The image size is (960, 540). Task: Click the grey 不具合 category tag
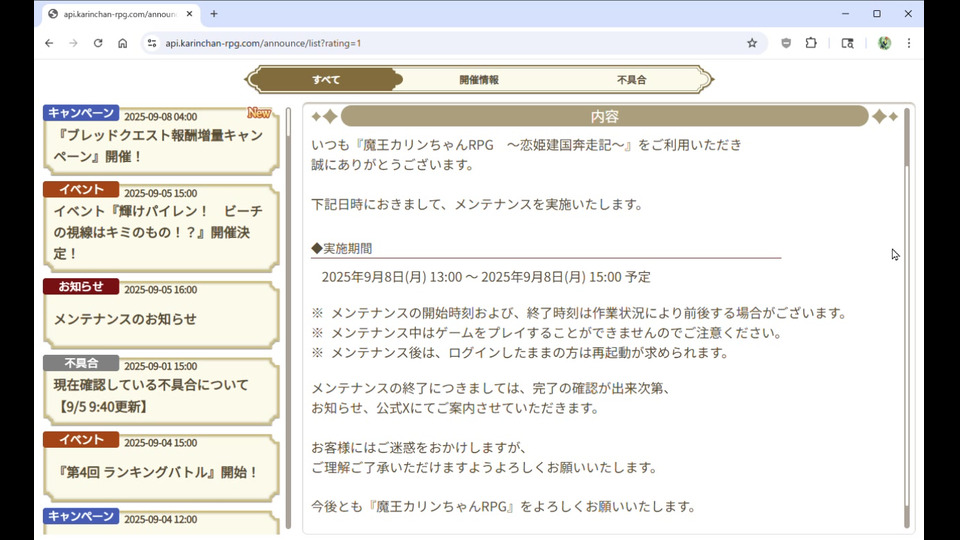coord(81,363)
